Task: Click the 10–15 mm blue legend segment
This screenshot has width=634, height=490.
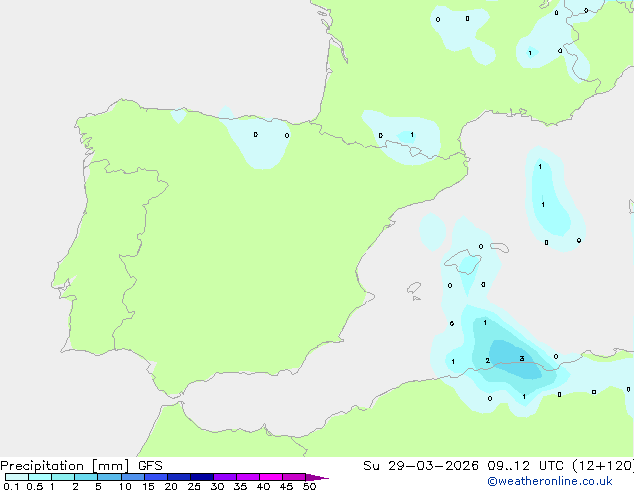Action: (133, 477)
